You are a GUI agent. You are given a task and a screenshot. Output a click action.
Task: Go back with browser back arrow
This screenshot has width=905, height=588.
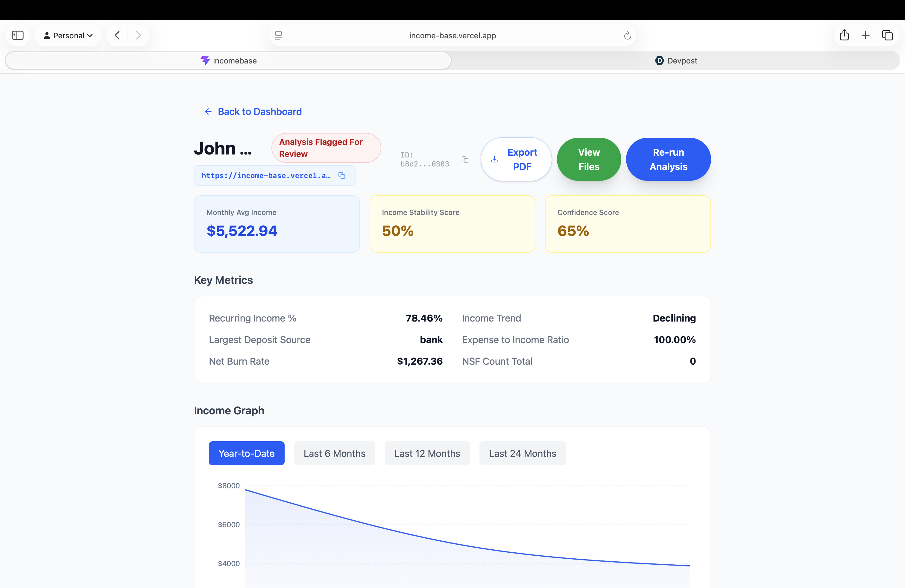(117, 35)
